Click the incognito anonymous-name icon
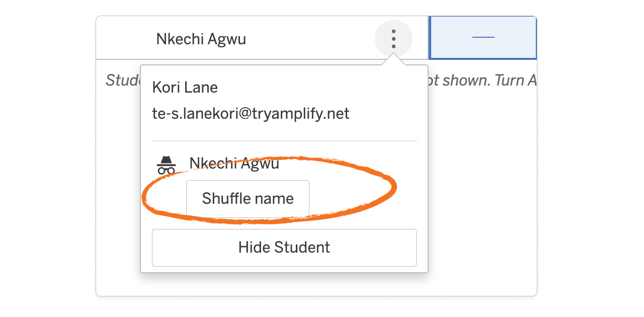 tap(166, 165)
